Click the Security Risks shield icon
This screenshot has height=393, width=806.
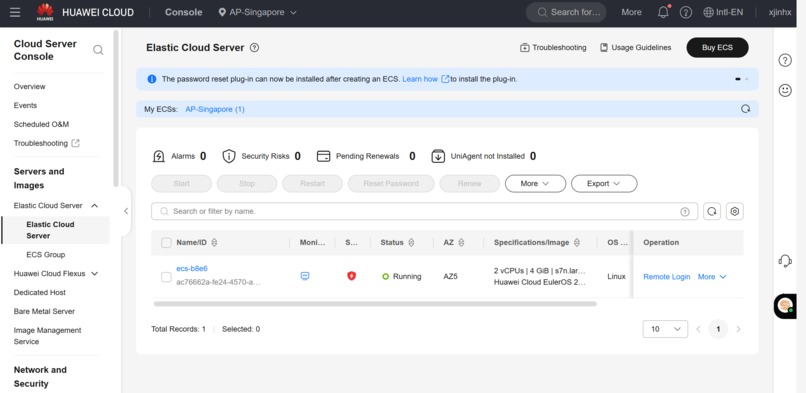(x=229, y=156)
